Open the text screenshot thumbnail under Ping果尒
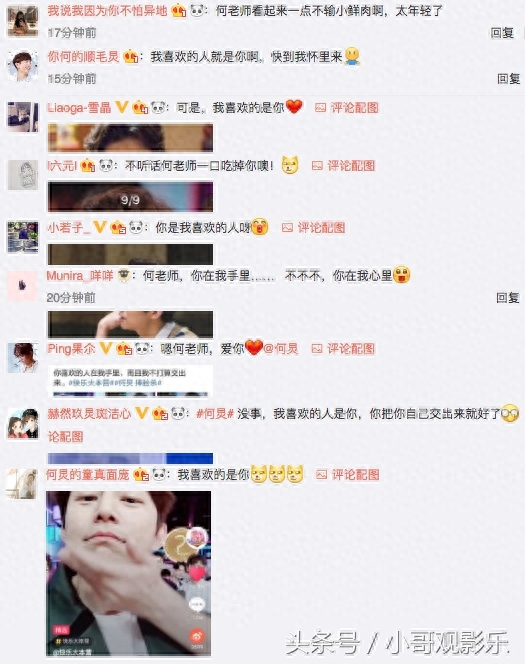 point(130,381)
